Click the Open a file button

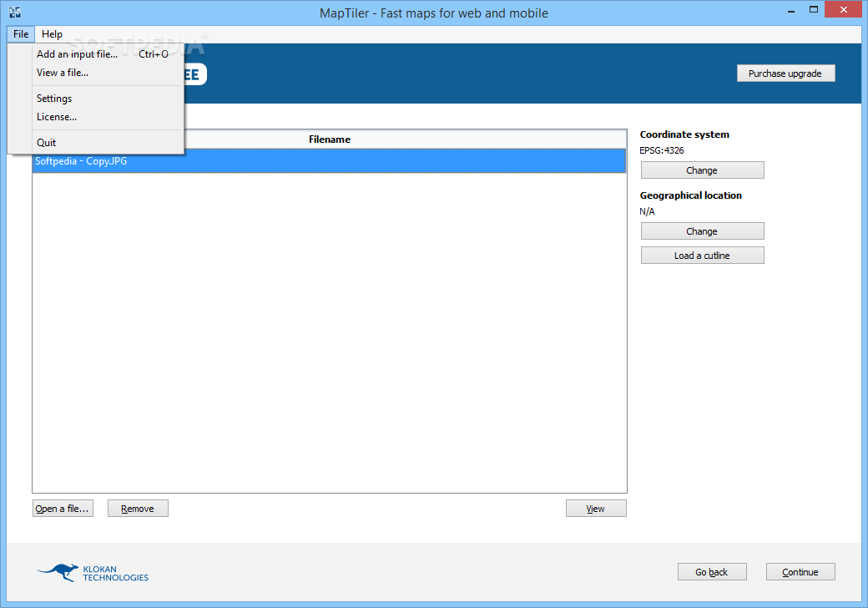point(63,509)
